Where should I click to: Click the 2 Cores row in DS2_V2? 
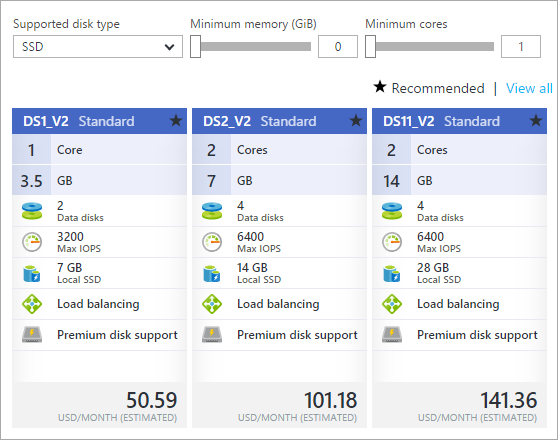point(279,150)
